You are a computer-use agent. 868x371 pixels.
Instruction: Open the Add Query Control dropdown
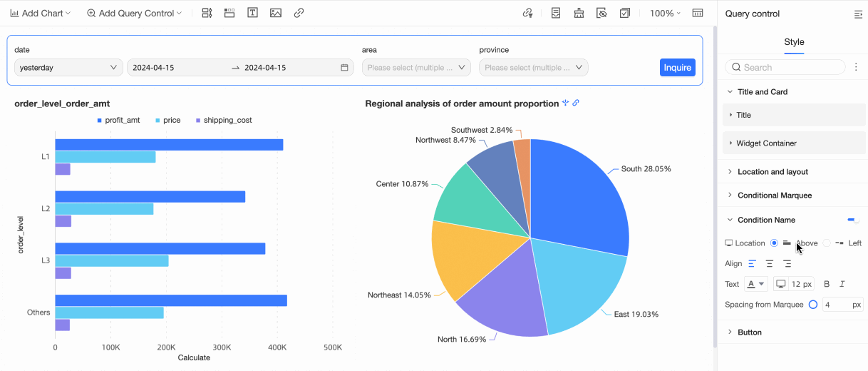click(x=134, y=13)
